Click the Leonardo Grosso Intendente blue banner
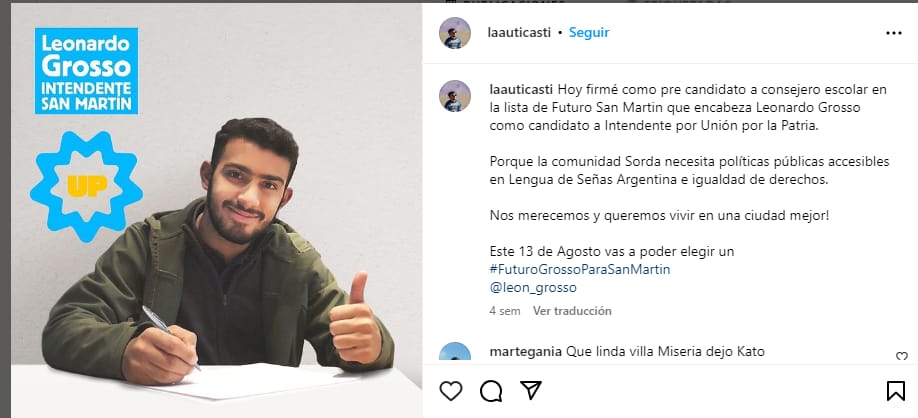Image resolution: width=918 pixels, height=418 pixels. click(x=87, y=71)
